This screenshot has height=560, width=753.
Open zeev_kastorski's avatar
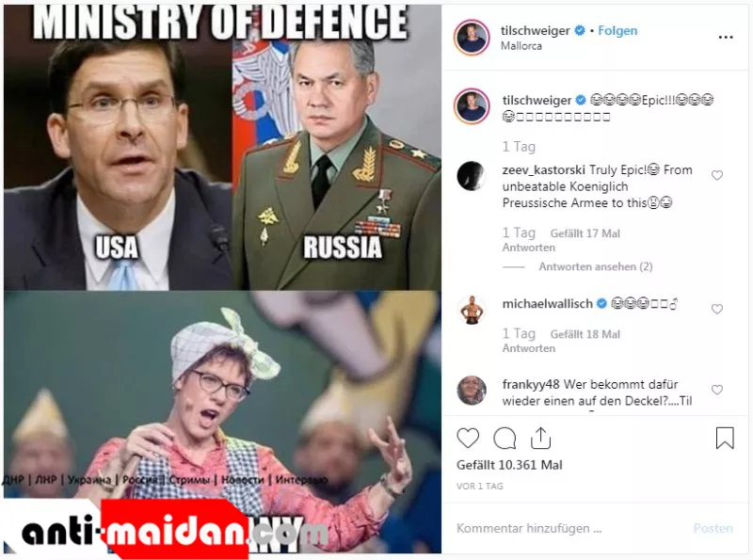click(472, 176)
